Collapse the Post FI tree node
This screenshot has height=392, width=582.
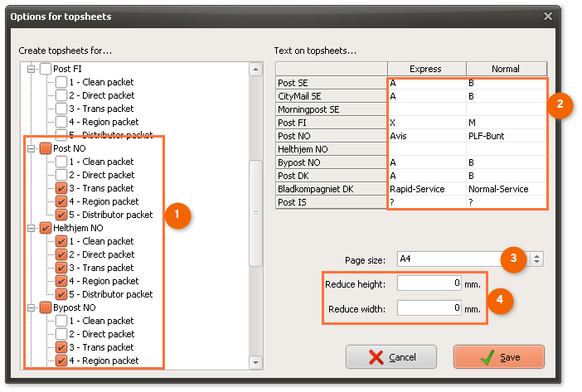[32, 69]
